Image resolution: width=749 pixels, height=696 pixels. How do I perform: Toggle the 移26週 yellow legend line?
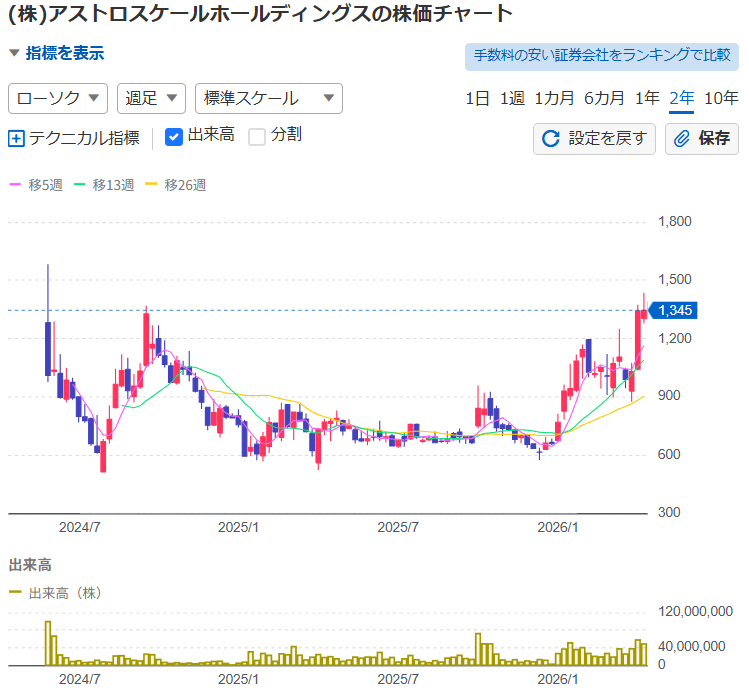coord(176,185)
